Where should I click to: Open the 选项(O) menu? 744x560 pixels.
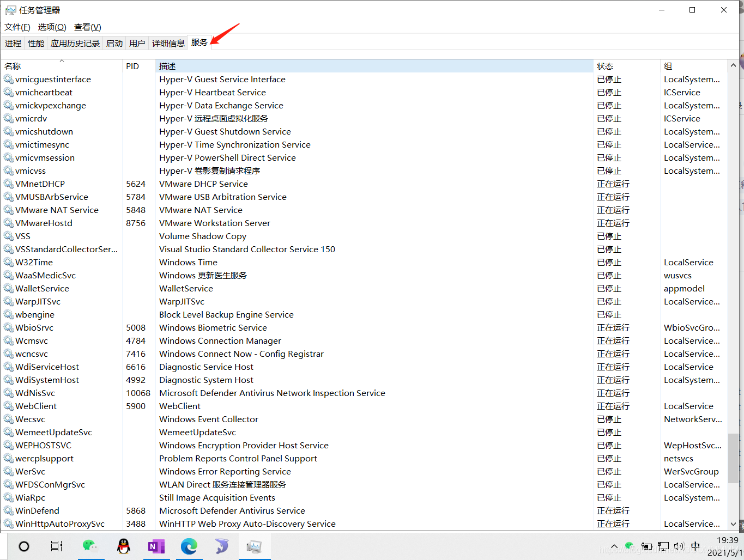(52, 27)
